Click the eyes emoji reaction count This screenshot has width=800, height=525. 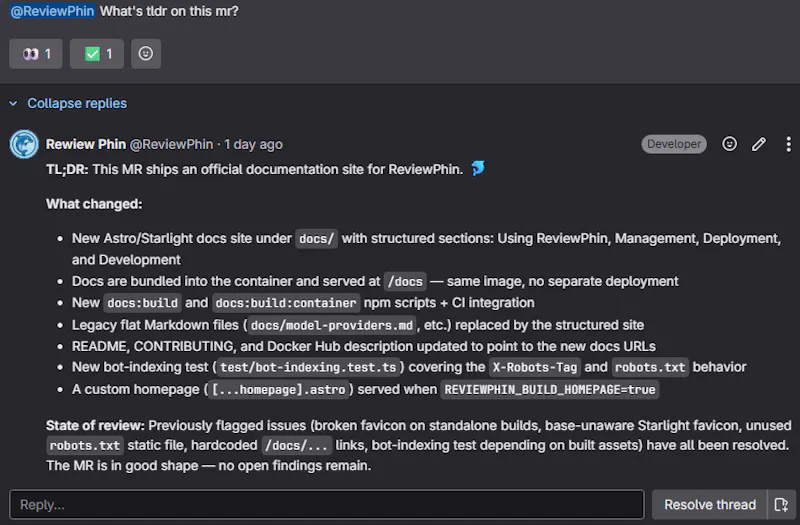coord(36,54)
